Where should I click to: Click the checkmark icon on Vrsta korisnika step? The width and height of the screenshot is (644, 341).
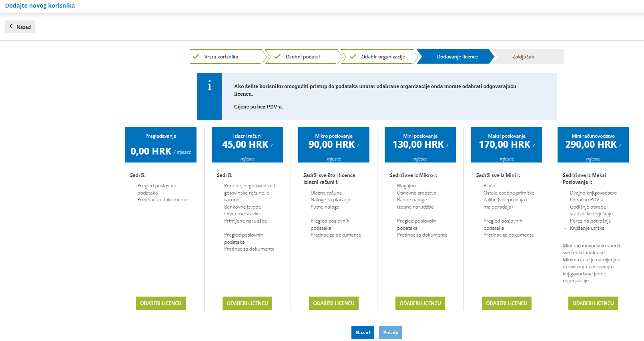(x=196, y=56)
